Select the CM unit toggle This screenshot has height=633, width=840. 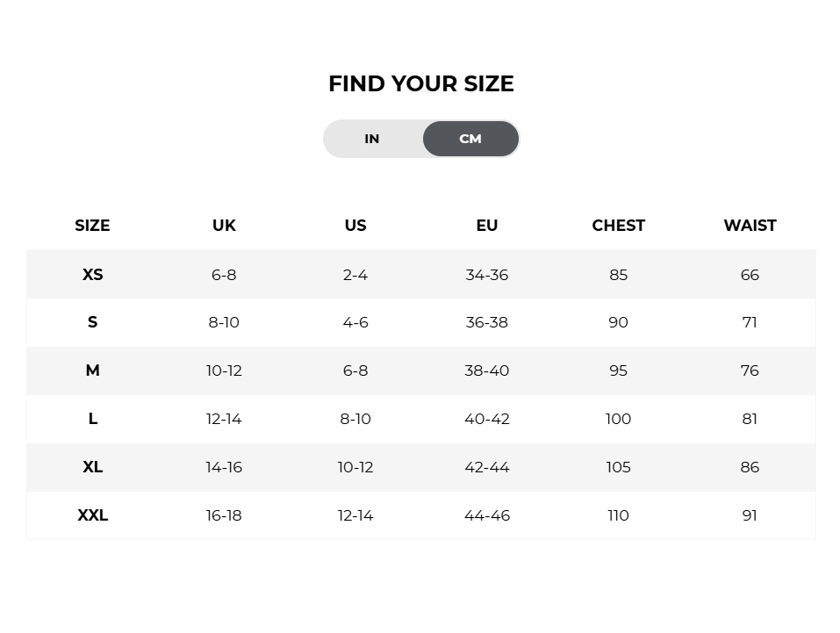coord(470,139)
